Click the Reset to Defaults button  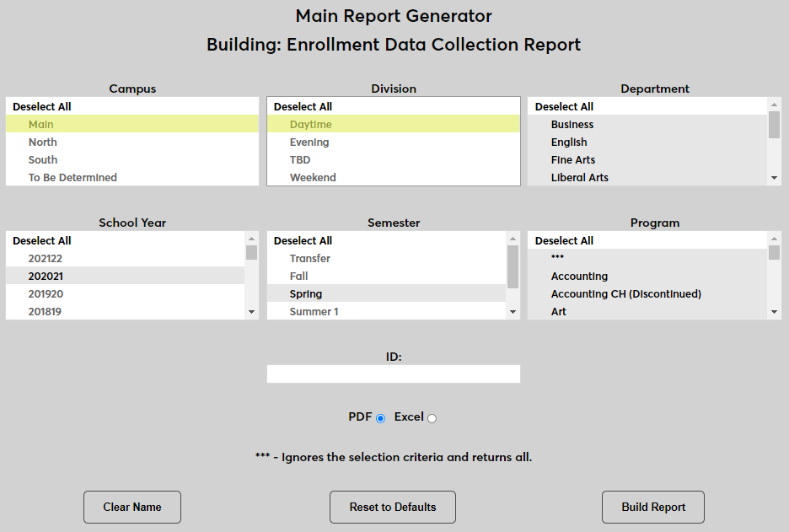click(393, 507)
